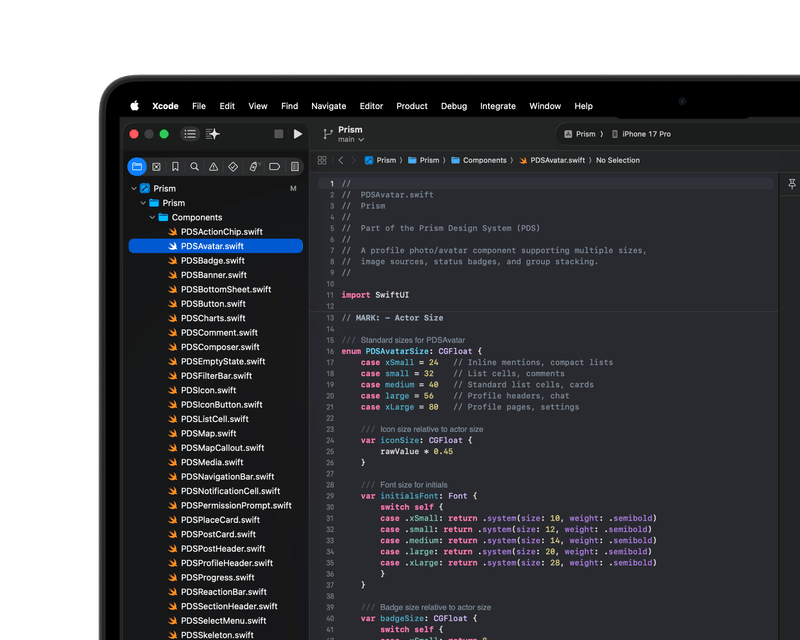Open PDSComment.swift

215,333
